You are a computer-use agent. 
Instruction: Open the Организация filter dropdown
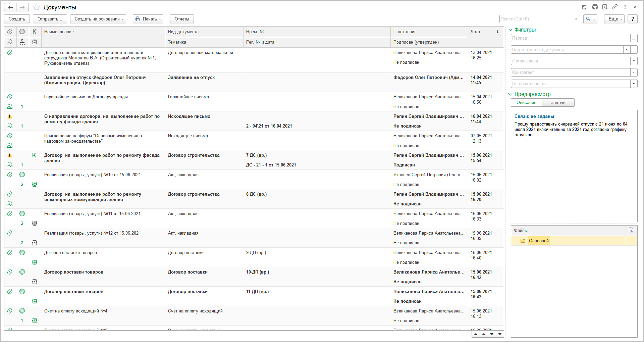click(634, 61)
